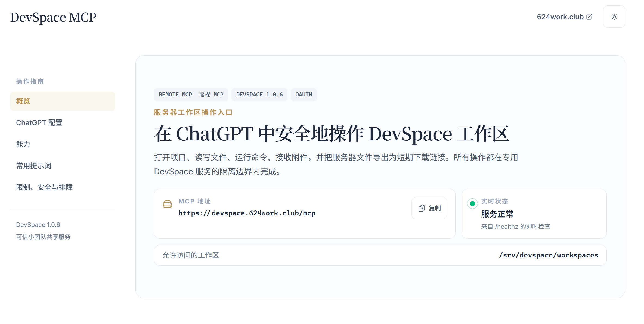Click the 可信小团队共享服务 footer text

coord(43,237)
